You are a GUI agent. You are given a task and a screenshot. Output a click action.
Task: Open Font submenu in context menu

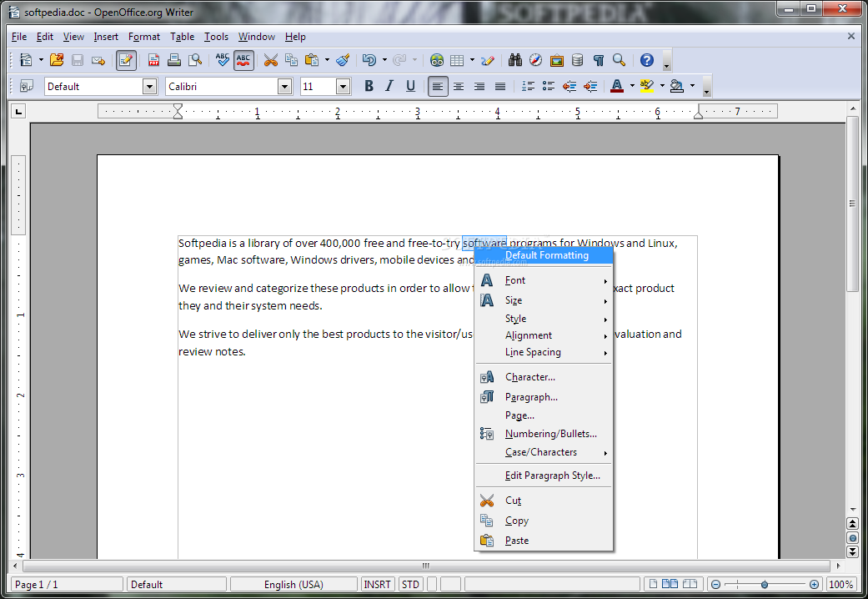[x=544, y=280]
